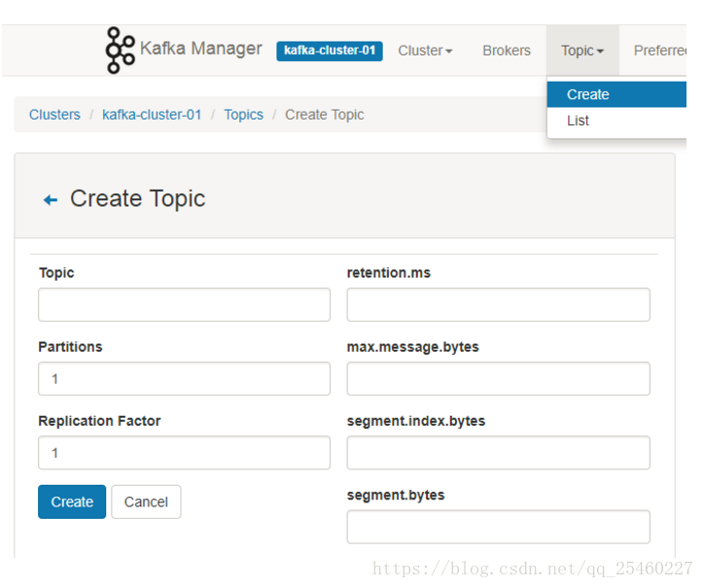Click the Create Topic page heading
The image size is (704, 588).
137,198
